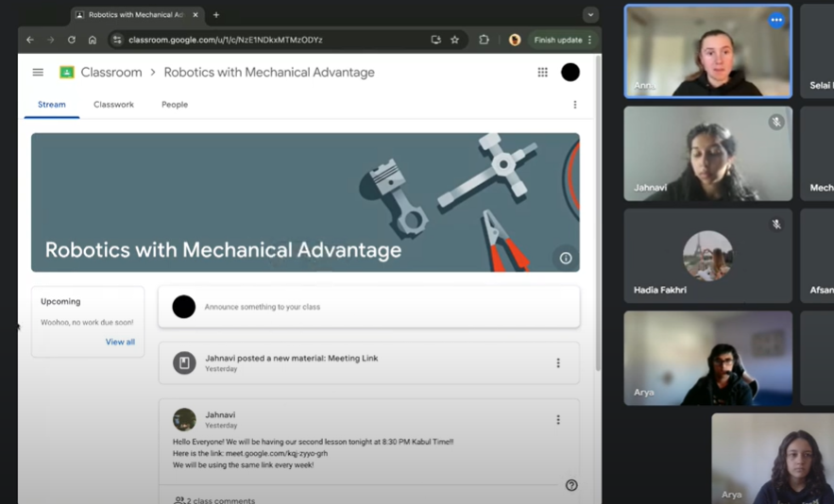Bookmark this page with the star
This screenshot has height=504, width=834.
tap(454, 40)
